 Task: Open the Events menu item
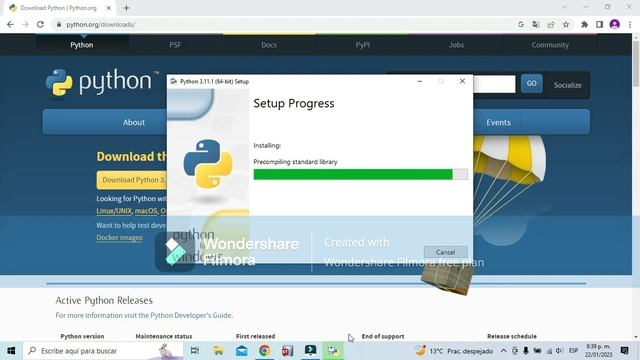pos(498,122)
